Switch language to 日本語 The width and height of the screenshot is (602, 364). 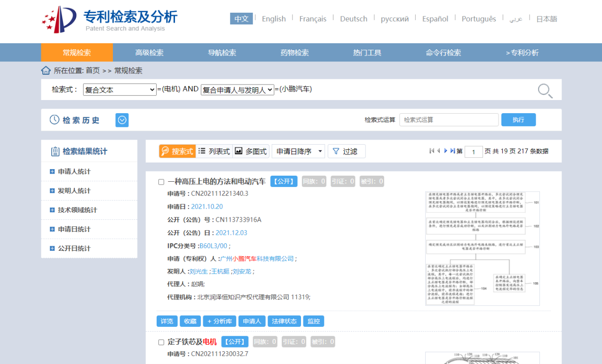pyautogui.click(x=547, y=19)
